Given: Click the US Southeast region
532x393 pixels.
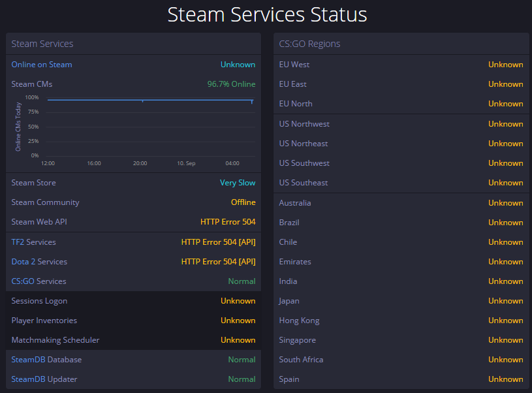Looking at the screenshot, I should (x=304, y=183).
